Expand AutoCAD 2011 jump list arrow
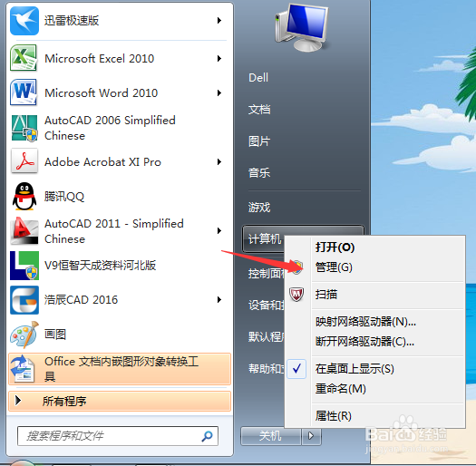The image size is (476, 466). 219,230
